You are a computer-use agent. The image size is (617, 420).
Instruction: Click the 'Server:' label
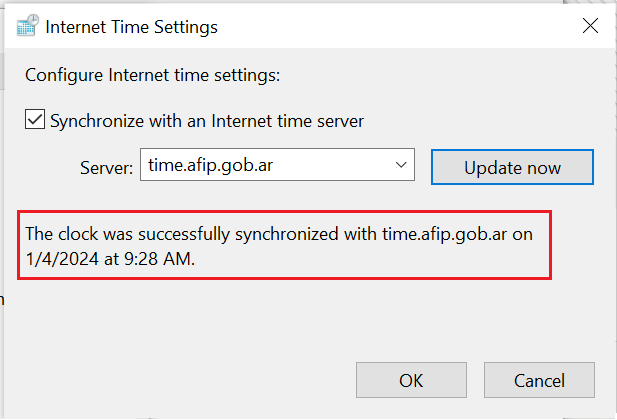(107, 168)
